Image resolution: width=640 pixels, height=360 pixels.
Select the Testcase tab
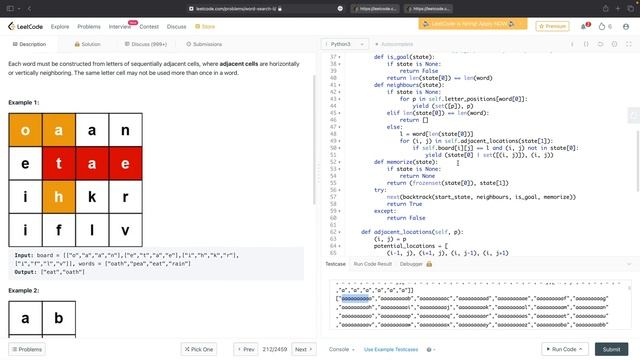[336, 264]
